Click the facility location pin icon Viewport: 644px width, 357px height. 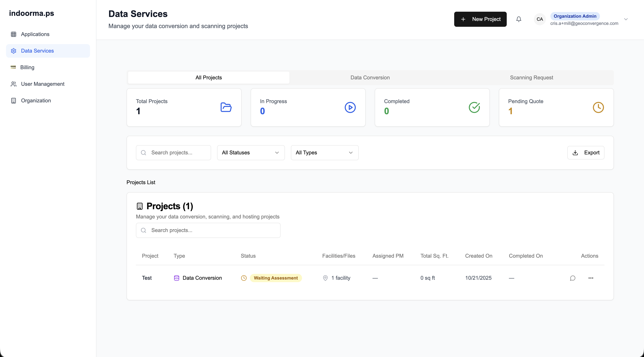point(325,278)
